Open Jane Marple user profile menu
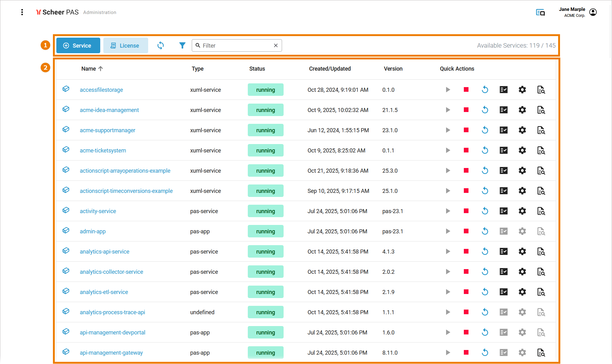 coord(593,12)
